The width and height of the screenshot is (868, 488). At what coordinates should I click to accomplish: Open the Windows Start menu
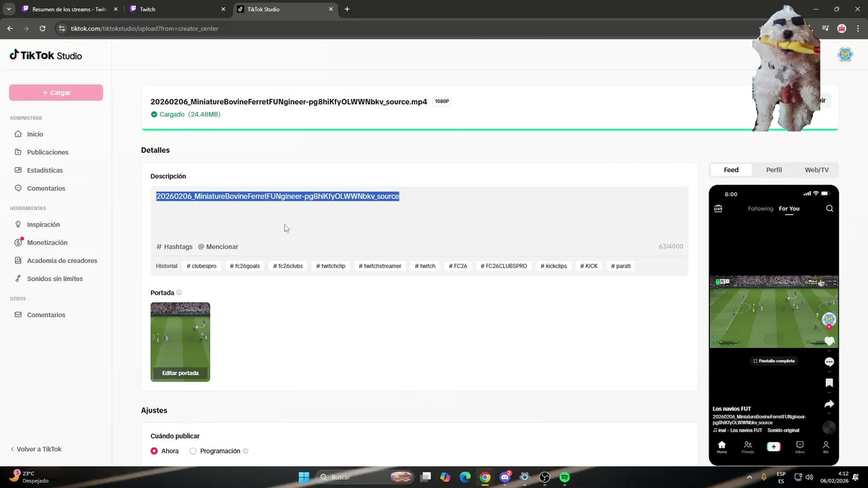tap(304, 477)
